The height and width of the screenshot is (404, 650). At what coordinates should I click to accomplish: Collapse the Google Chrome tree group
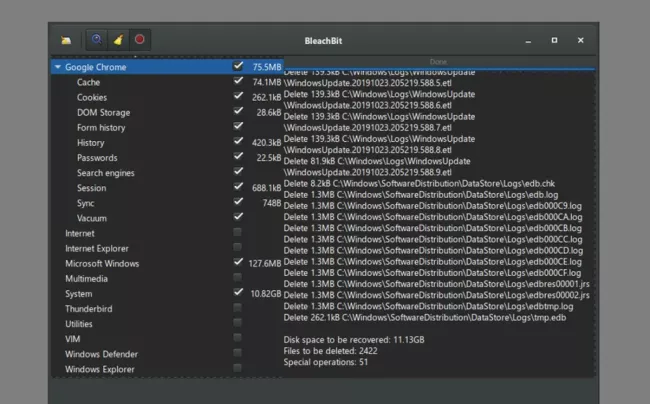click(x=58, y=67)
